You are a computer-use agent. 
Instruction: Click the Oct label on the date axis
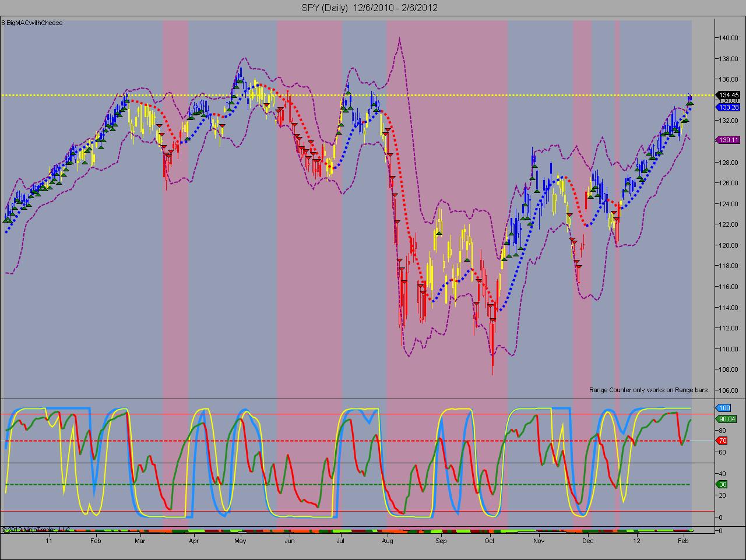(490, 541)
